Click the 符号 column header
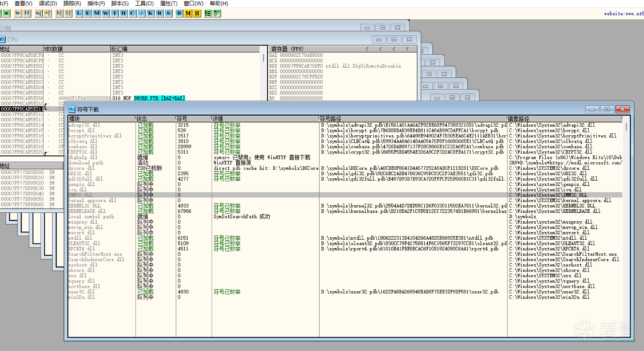 click(194, 119)
